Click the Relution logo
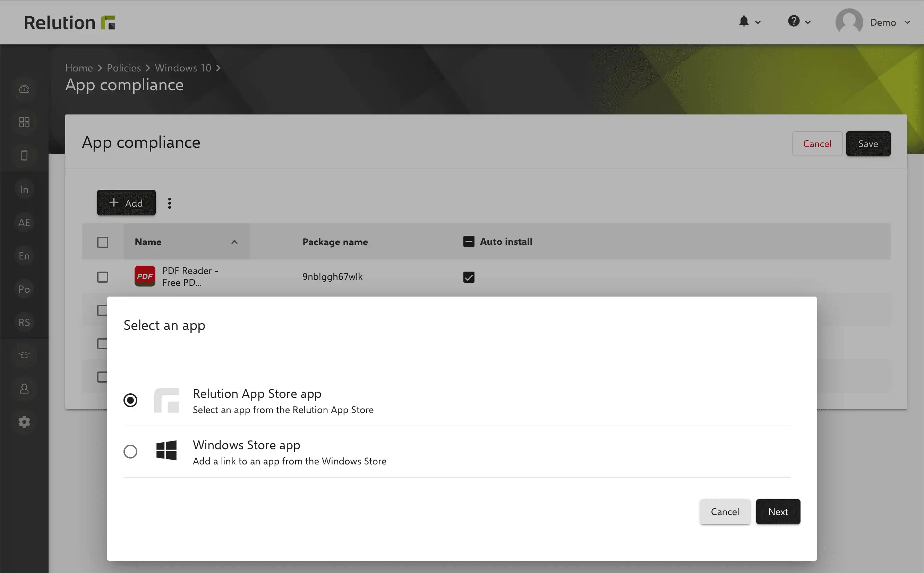This screenshot has width=924, height=573. (x=69, y=23)
